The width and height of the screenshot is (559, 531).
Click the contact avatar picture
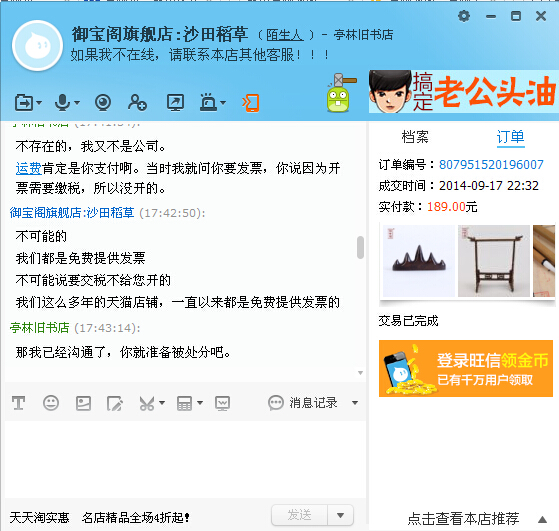pos(37,46)
